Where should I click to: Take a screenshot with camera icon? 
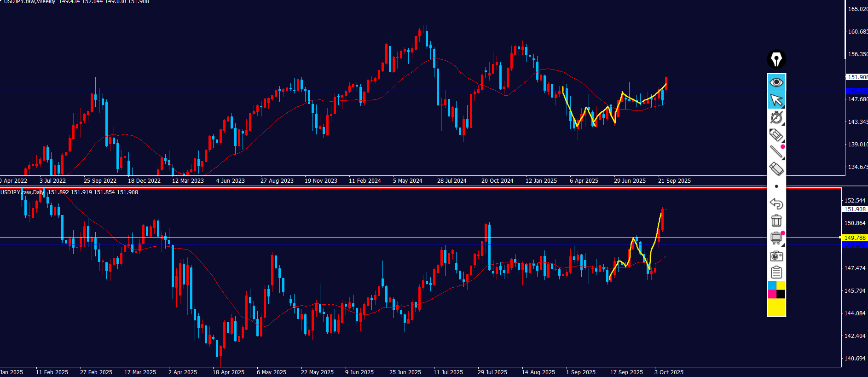(776, 255)
